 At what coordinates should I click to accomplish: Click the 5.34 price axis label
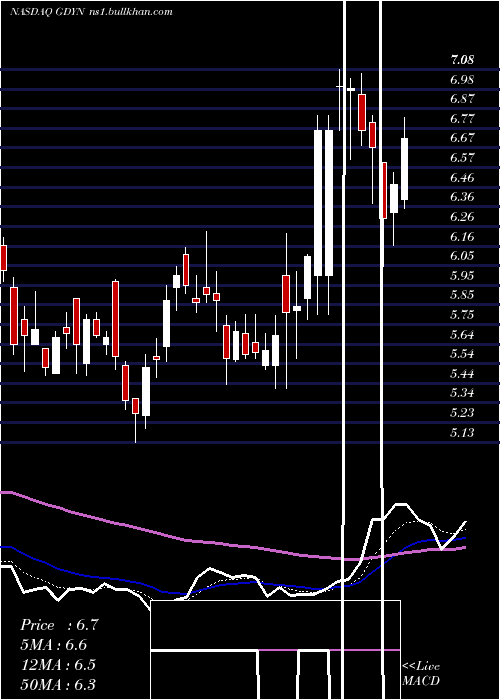click(462, 393)
